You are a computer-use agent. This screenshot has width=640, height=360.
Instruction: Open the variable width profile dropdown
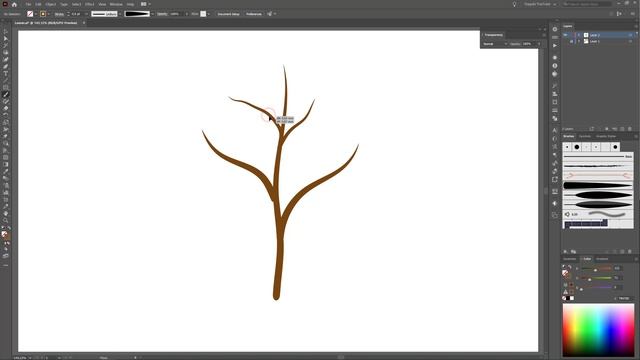120,14
